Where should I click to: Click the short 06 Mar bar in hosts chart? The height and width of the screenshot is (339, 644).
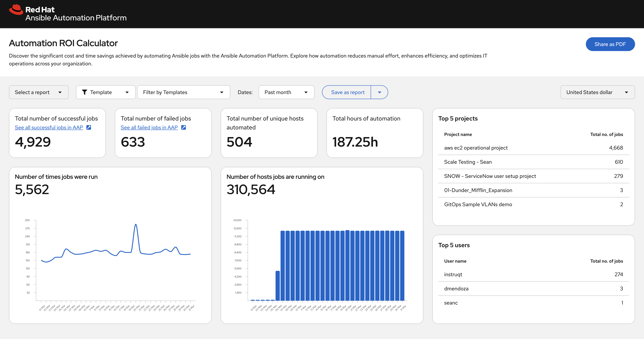[277, 285]
